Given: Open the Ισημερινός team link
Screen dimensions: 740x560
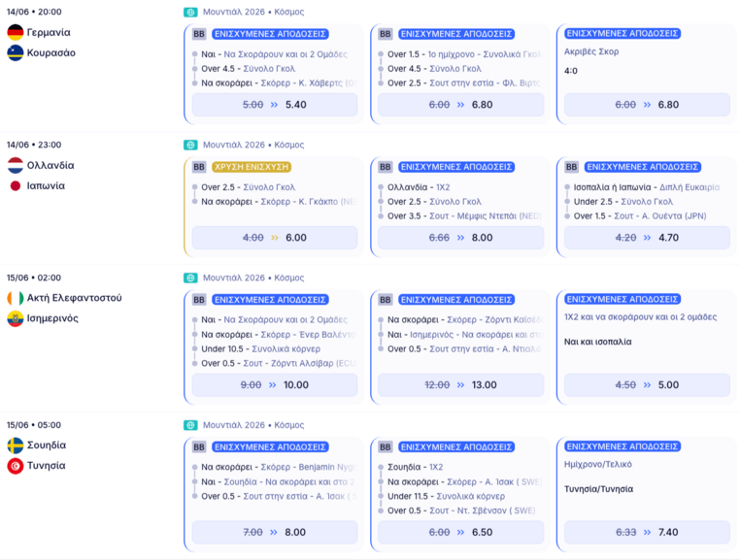Looking at the screenshot, I should coord(52,318).
